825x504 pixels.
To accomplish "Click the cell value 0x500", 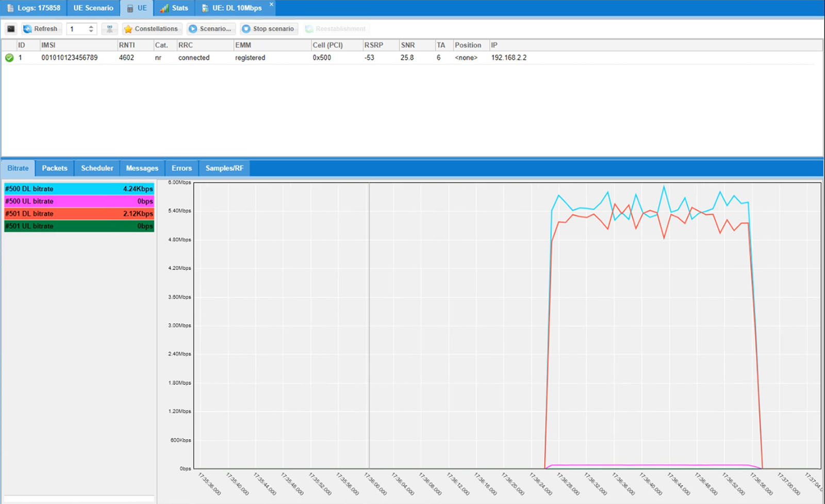I will pos(322,58).
